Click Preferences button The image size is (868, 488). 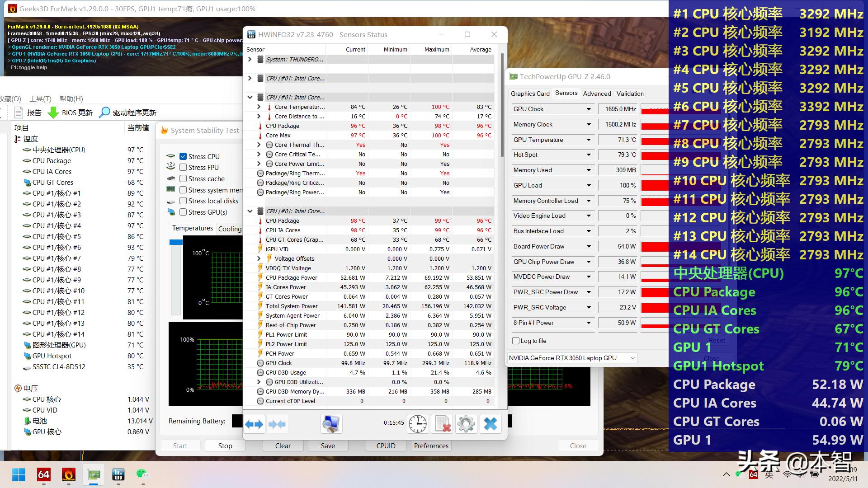point(431,446)
